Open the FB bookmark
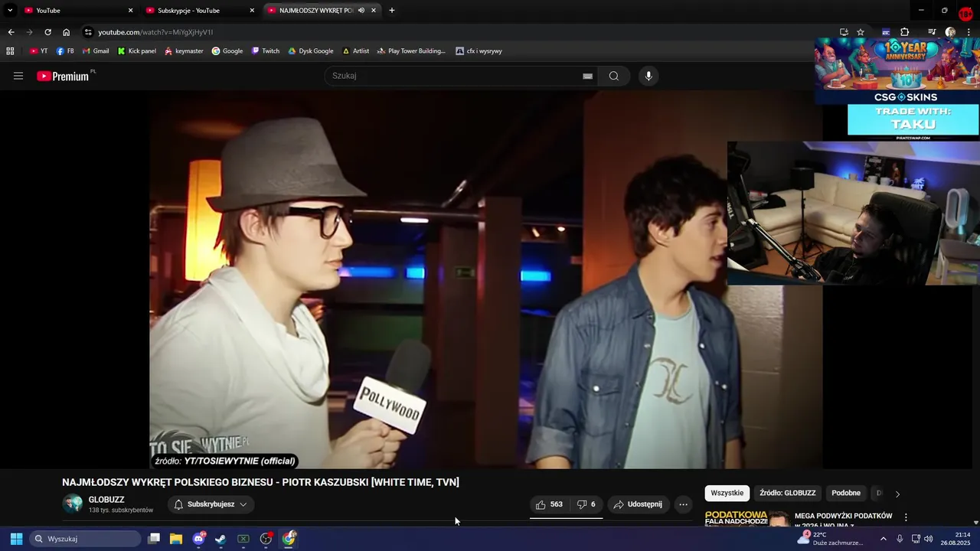This screenshot has width=980, height=551. [x=65, y=51]
